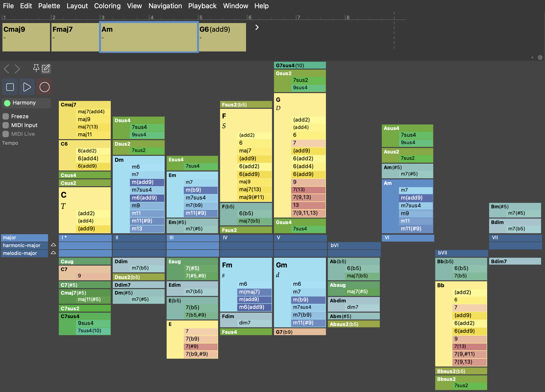Click the pin icon
545x392 pixels.
coord(36,68)
